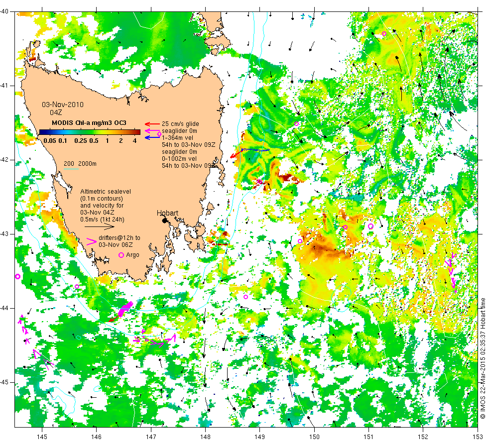This screenshot has width=488, height=448.
Task: Click the 'drifters@12h to' legend text
Action: click(120, 238)
